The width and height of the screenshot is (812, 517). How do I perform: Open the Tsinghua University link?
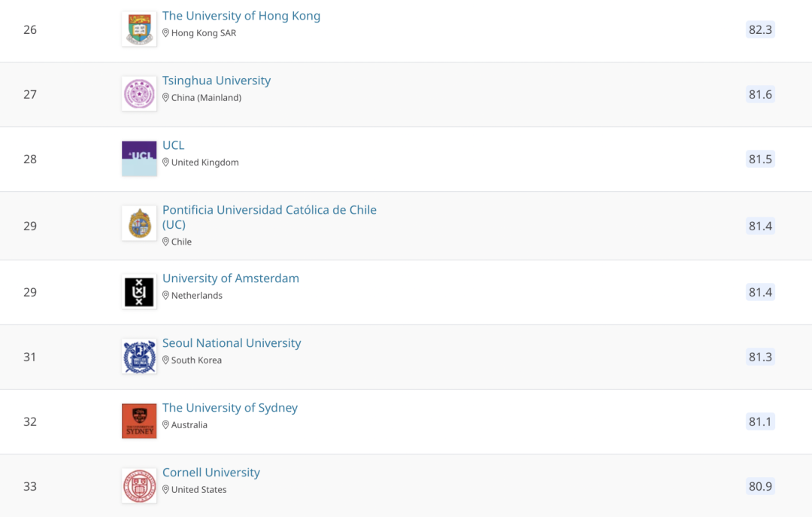217,81
